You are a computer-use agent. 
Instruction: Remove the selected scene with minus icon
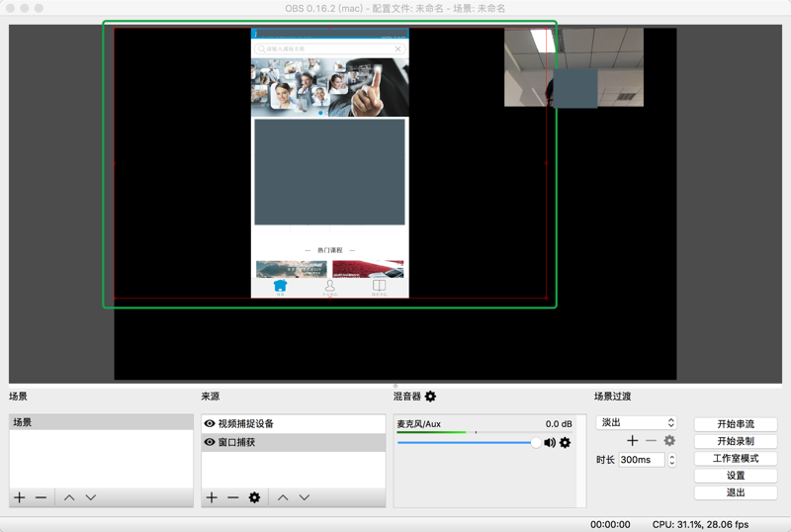point(41,497)
